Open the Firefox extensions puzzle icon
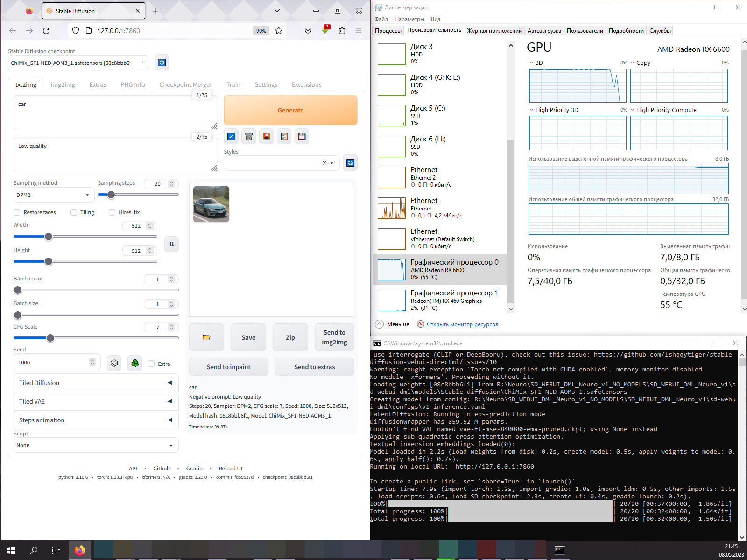747x560 pixels. [342, 31]
